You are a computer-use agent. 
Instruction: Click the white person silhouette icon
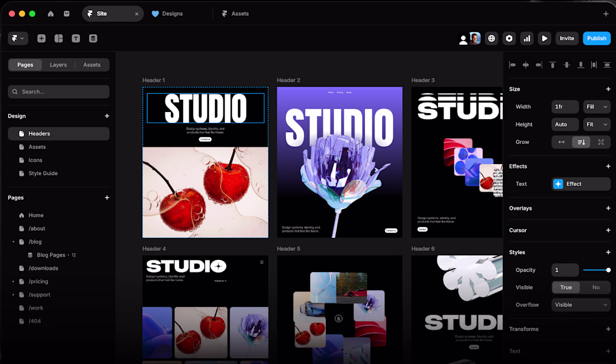(x=463, y=40)
